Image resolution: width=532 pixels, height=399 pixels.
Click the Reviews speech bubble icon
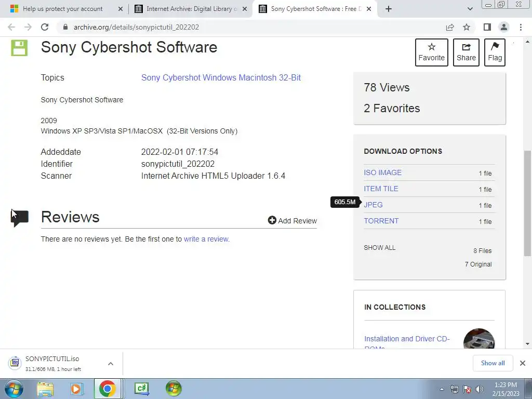click(20, 218)
